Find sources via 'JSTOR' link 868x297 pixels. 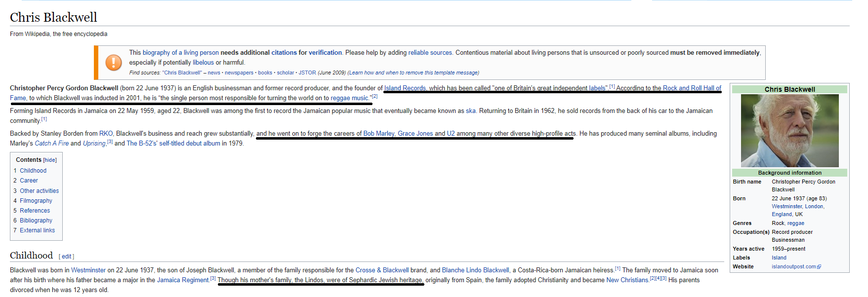(307, 73)
